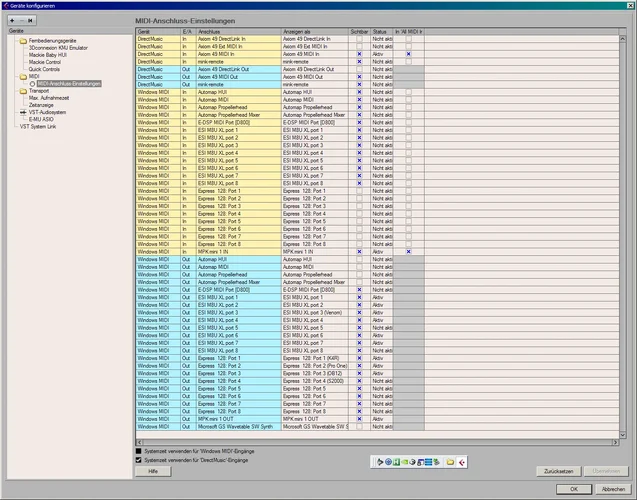Screen dimensions: 637x500
Task: Toggle Systemzeit for DirectMusic-Eingänge checkbox
Action: (139, 460)
